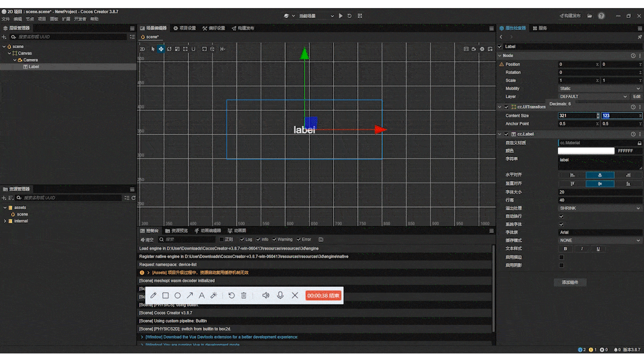Toggle bold text style button
The height and width of the screenshot is (362, 644).
click(x=566, y=249)
